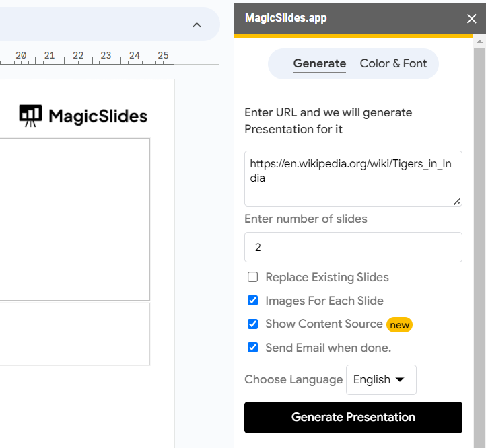Toggle the Show Content Source checkbox
This screenshot has width=486, height=448.
pyautogui.click(x=253, y=324)
